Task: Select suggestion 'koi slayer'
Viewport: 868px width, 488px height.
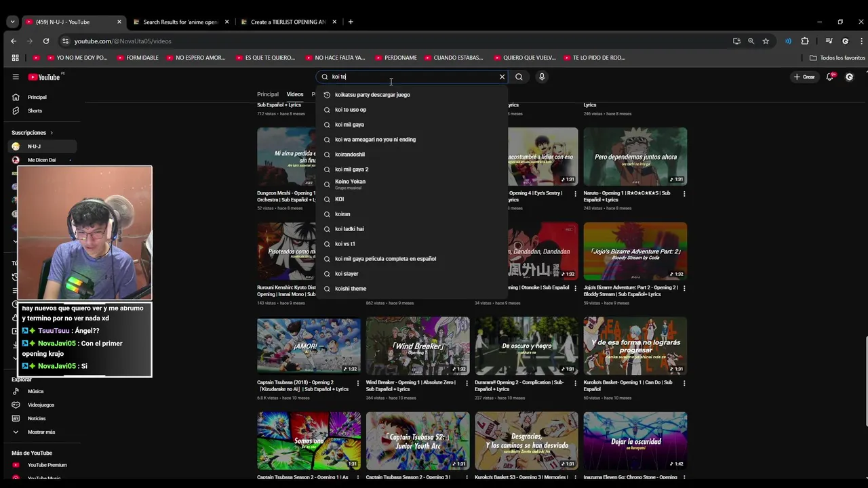Action: (x=412, y=274)
